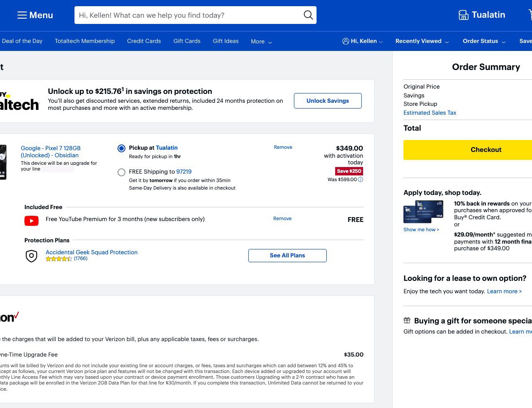Click the search magnifier icon
The width and height of the screenshot is (532, 408).
point(308,15)
